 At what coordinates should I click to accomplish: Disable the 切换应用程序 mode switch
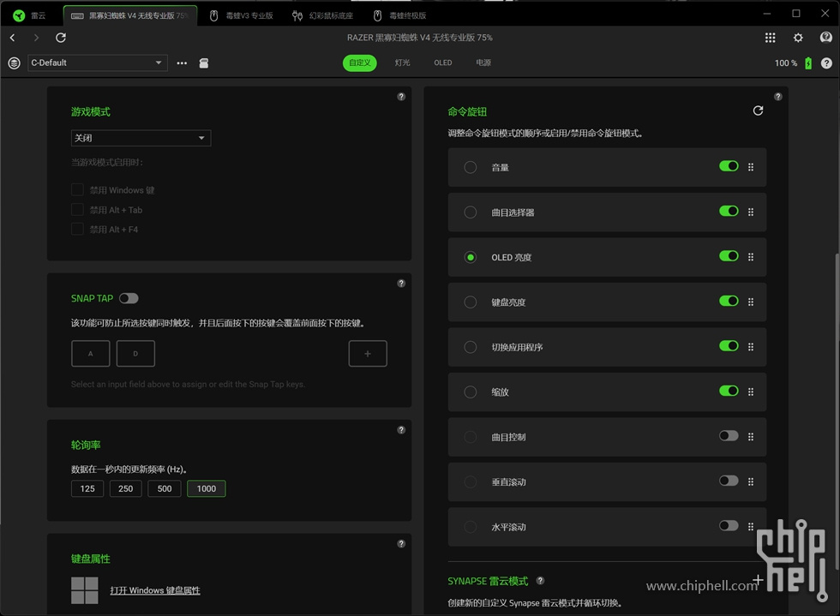point(729,346)
